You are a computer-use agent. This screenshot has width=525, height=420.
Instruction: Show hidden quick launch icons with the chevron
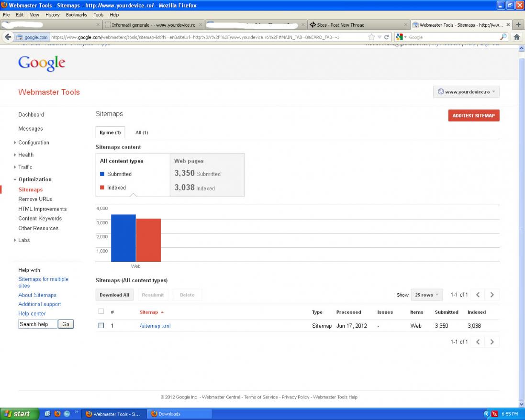[77, 412]
